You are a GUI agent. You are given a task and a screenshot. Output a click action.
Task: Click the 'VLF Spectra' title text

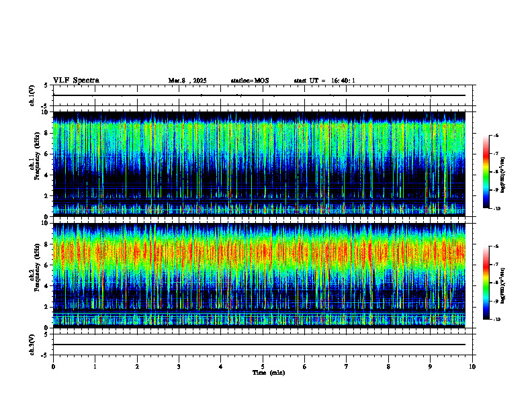point(76,81)
